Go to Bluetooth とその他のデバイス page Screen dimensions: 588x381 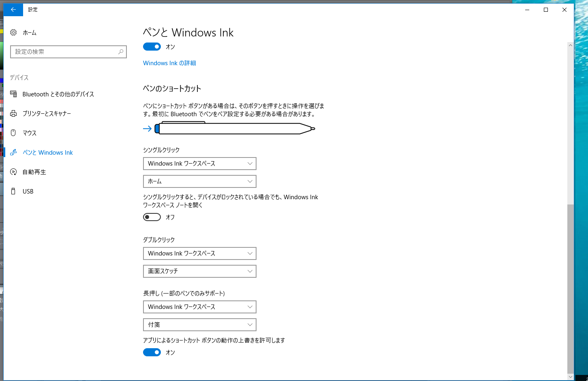point(58,94)
